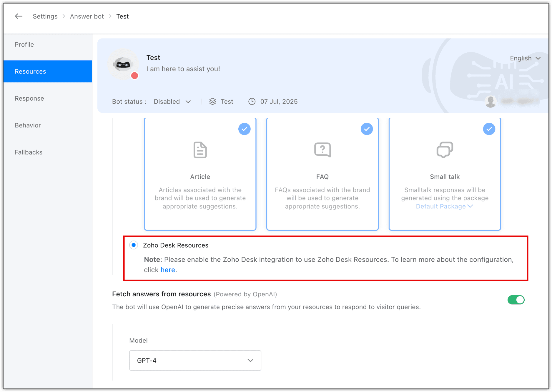Select the Zoho Desk Resources radio button
Screen dimensions: 552x392
[x=134, y=245]
